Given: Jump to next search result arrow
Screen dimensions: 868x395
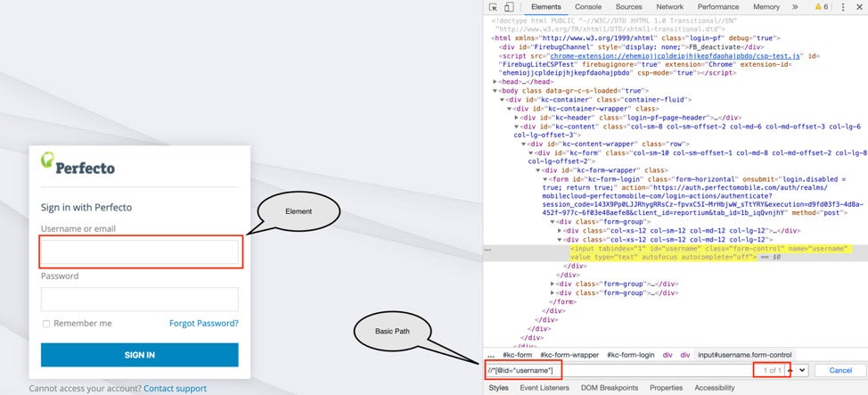Looking at the screenshot, I should tap(802, 370).
